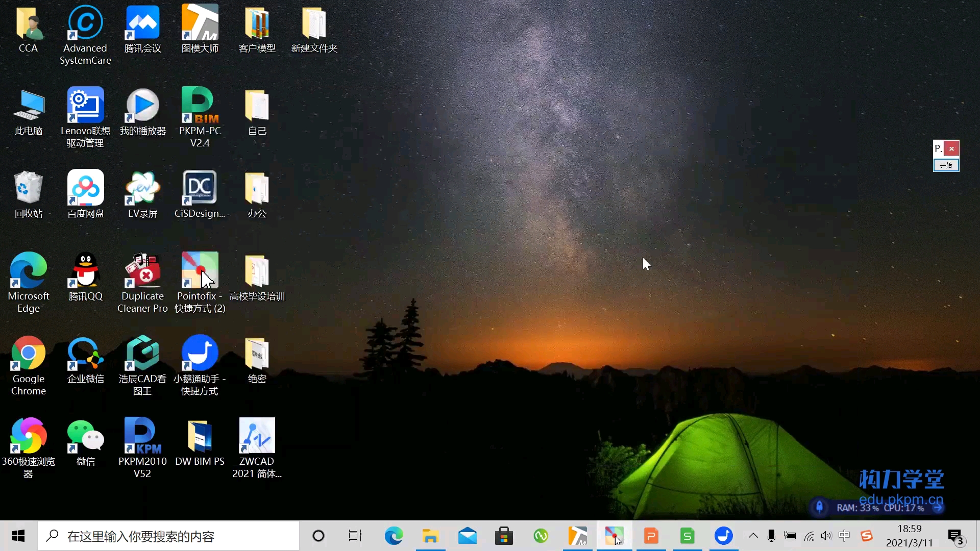Click the Duplicate Cleaner Pro icon

pyautogui.click(x=142, y=270)
